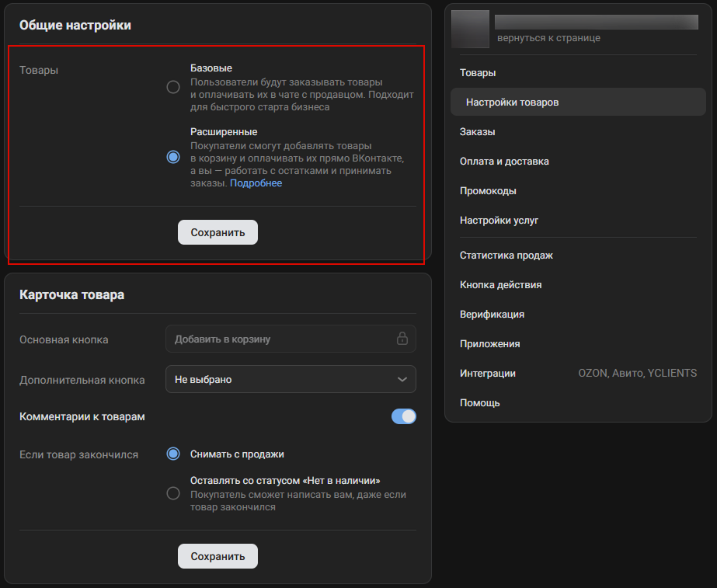This screenshot has height=588, width=717.
Task: Go to Оплата и доставка
Action: 504,162
